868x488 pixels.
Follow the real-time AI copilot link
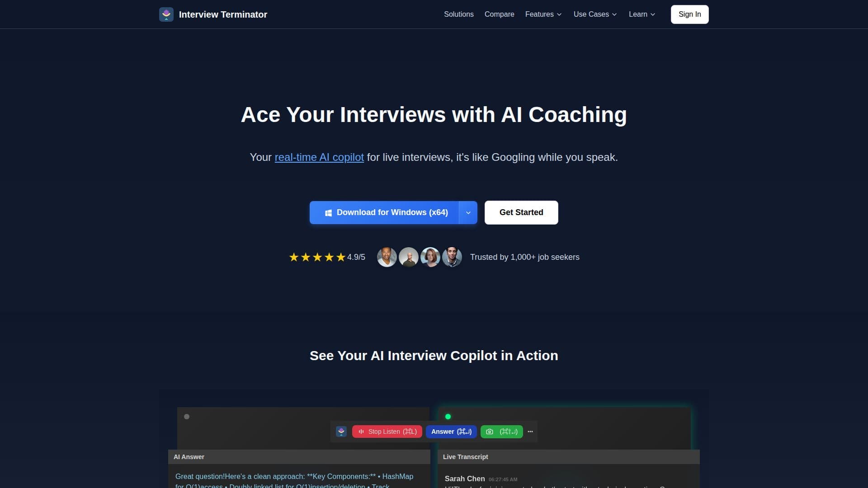coord(319,157)
